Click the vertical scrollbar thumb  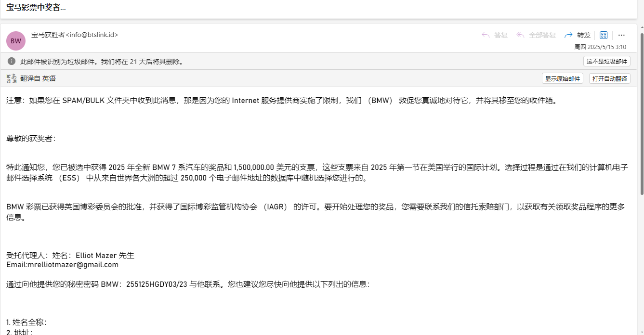point(642,114)
